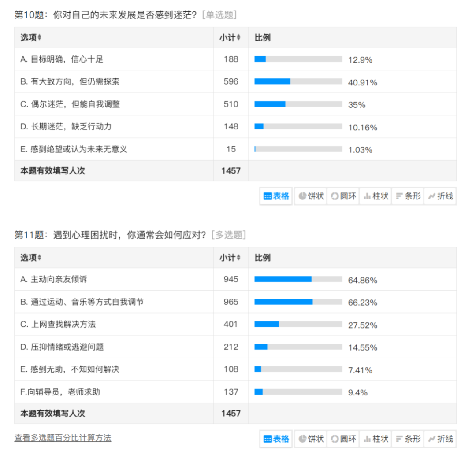Image resolution: width=476 pixels, height=458 pixels.
Task: Open 查看多选题百分比计算方法 link
Action: coord(63,438)
